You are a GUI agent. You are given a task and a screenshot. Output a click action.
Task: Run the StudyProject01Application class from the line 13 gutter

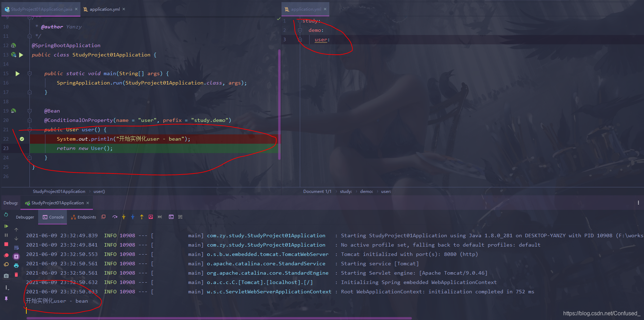coord(21,55)
